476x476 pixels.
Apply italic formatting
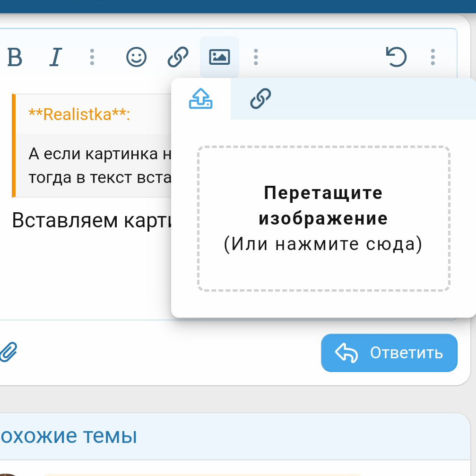[x=54, y=57]
